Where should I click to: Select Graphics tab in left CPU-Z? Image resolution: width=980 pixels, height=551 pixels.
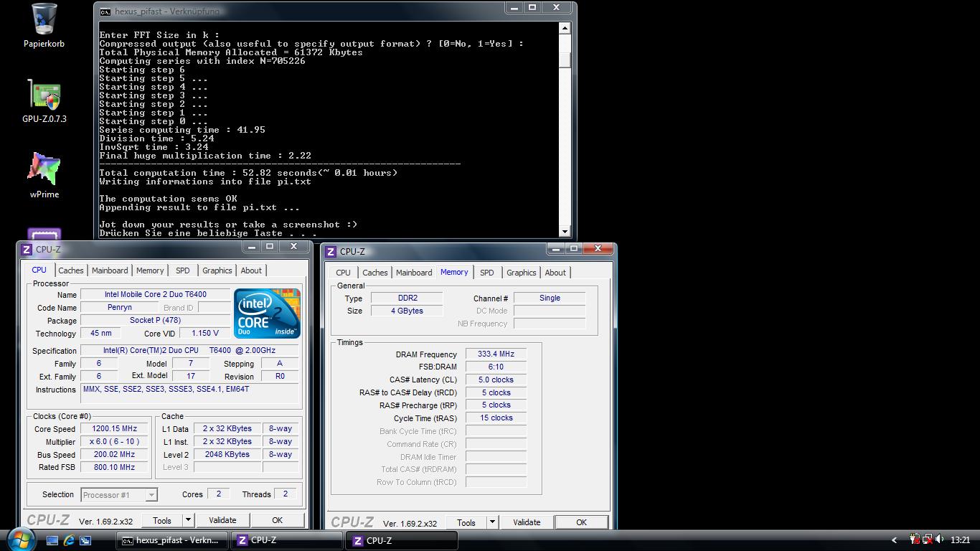click(217, 270)
